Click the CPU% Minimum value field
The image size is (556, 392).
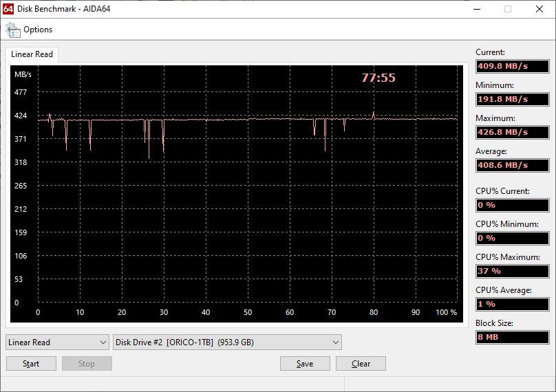tap(513, 238)
